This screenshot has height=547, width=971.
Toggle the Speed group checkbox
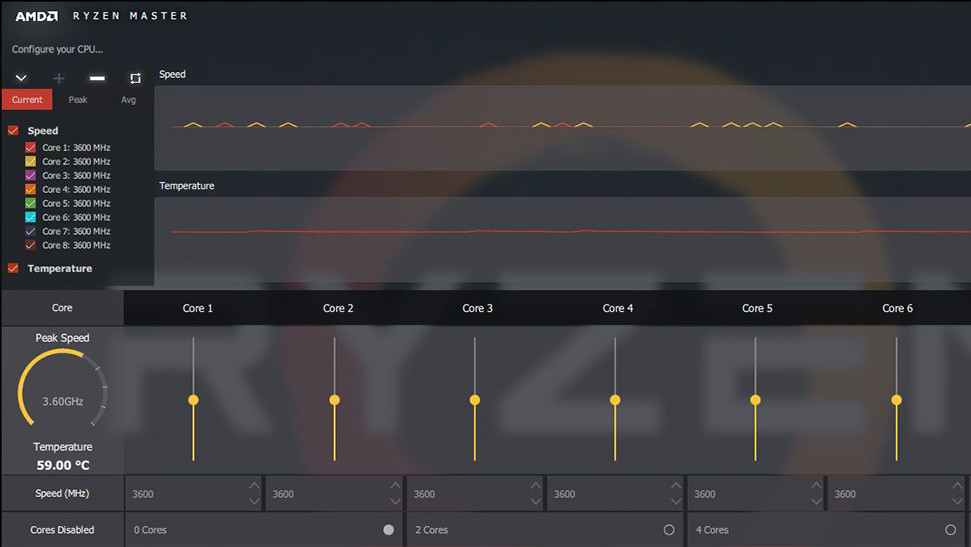point(13,131)
